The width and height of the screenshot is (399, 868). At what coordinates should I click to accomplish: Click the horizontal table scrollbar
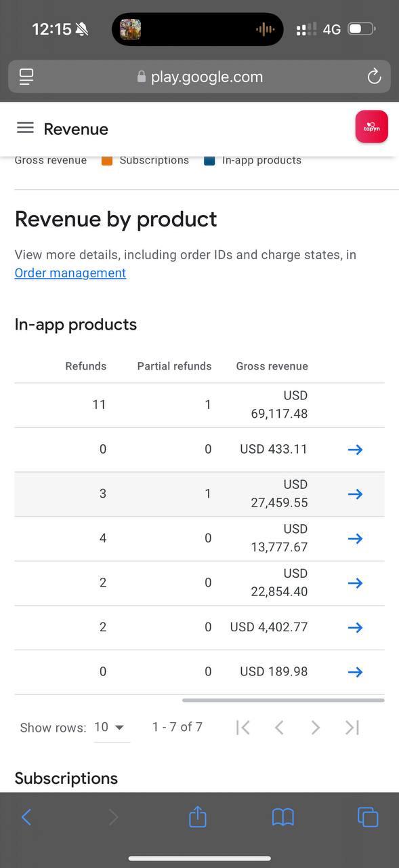point(283,700)
